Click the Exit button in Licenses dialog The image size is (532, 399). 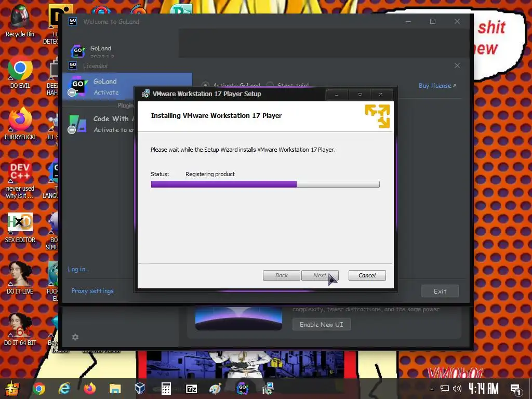440,291
